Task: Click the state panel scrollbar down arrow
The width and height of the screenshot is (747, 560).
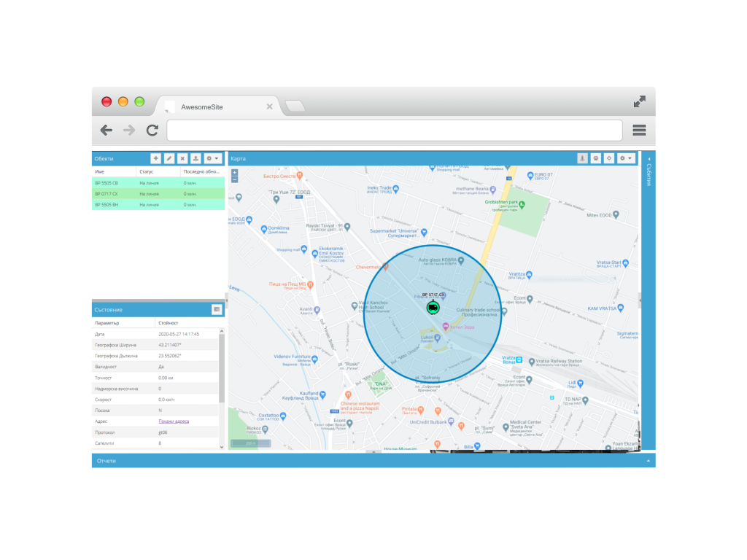Action: [x=222, y=447]
